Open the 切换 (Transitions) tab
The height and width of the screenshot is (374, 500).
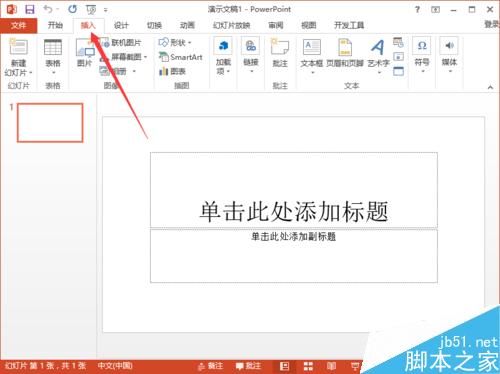point(154,25)
